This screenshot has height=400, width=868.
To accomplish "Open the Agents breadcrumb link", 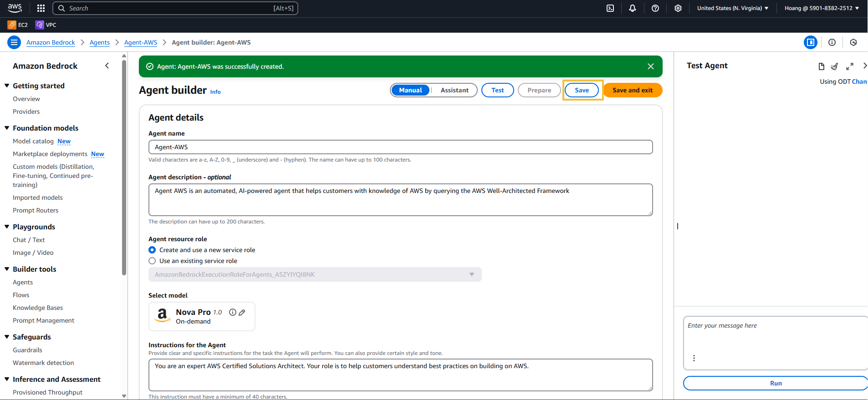I will [x=100, y=42].
